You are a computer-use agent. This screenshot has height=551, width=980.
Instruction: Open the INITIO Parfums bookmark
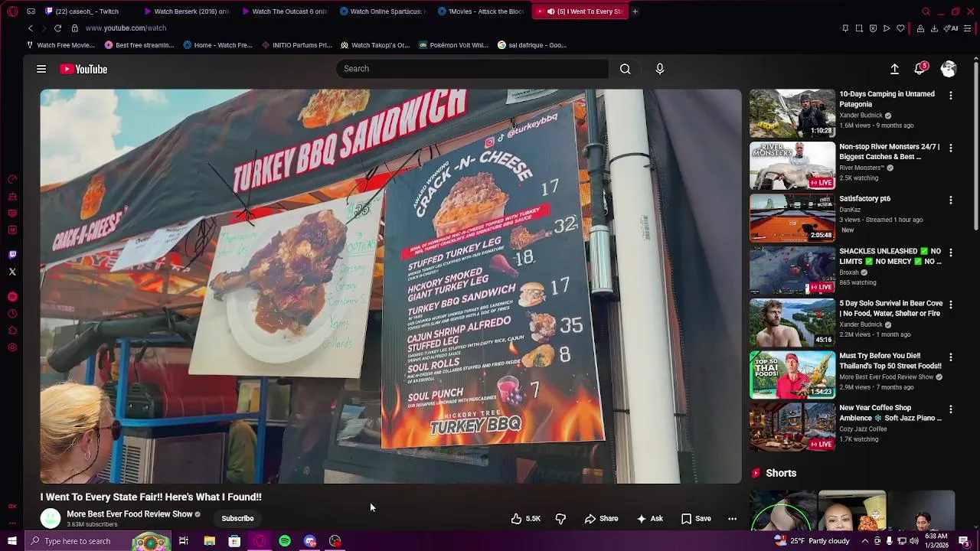[296, 45]
